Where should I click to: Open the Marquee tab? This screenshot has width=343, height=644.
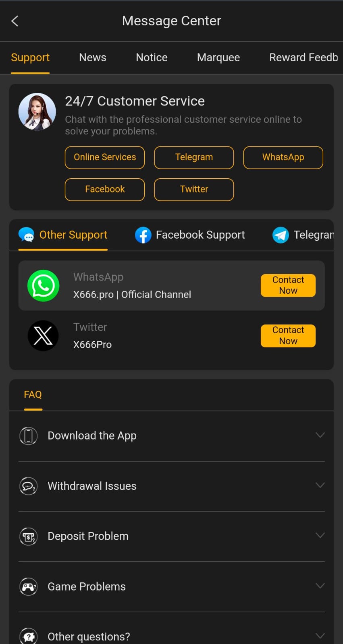click(x=218, y=58)
